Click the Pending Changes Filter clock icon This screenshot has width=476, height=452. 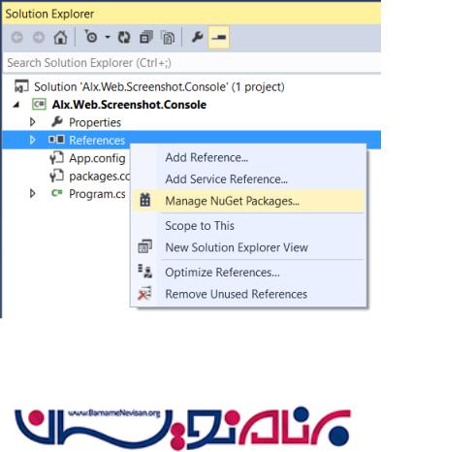click(x=91, y=37)
